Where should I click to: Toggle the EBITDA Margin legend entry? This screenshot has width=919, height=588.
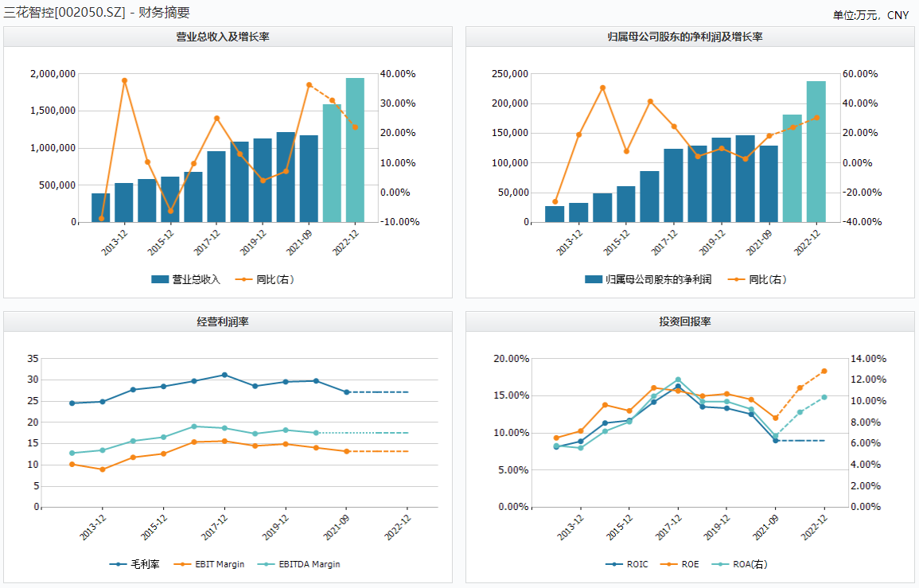(299, 565)
